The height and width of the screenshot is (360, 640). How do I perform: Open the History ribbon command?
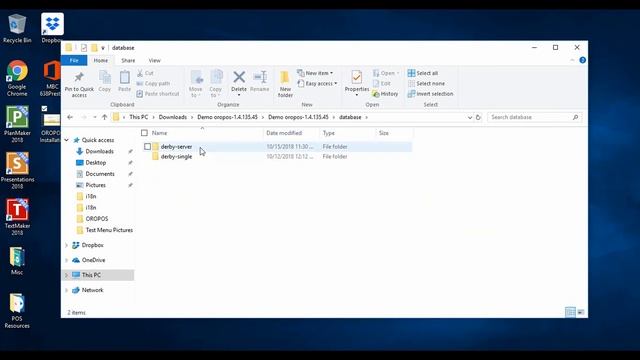coord(385,94)
